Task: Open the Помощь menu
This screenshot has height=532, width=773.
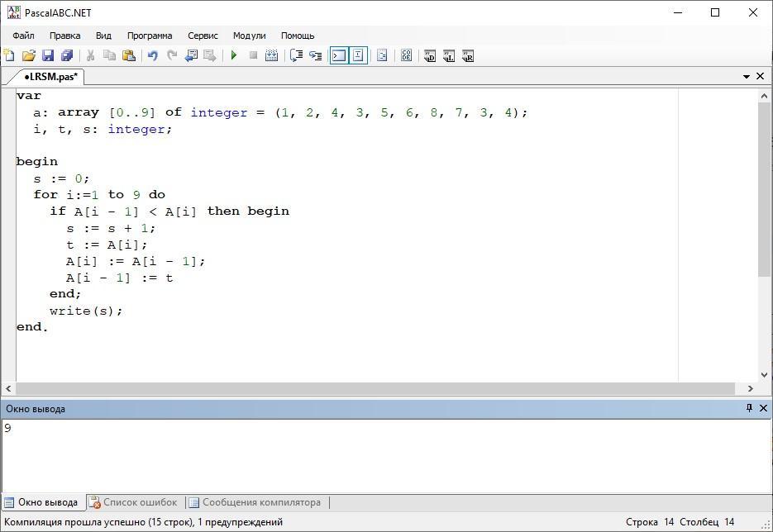Action: coord(298,36)
